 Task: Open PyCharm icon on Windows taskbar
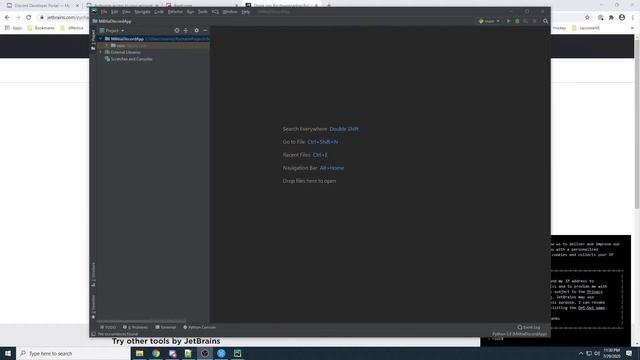[x=238, y=353]
